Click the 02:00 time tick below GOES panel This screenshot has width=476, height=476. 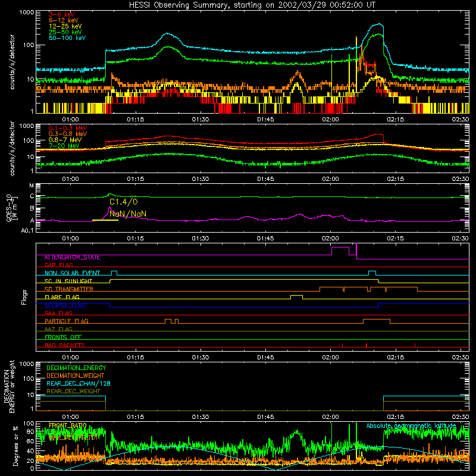tap(330, 239)
